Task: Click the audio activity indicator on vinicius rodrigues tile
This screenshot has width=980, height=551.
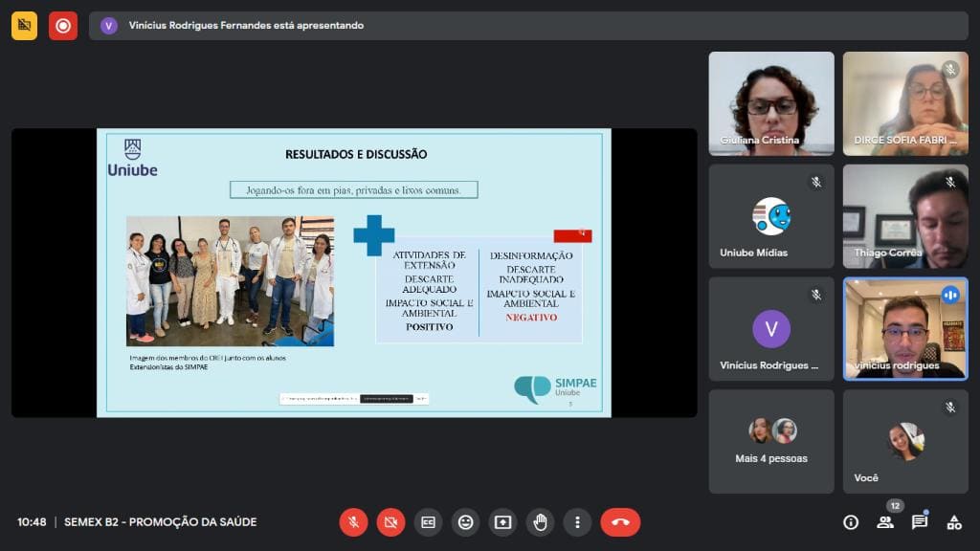Action: 950,295
